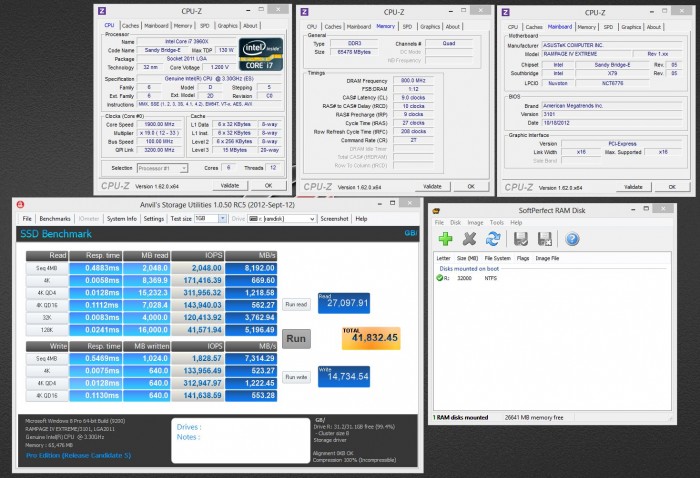700x478 pixels.
Task: Click the memory Size value 65476 MBytes
Action: [354, 52]
